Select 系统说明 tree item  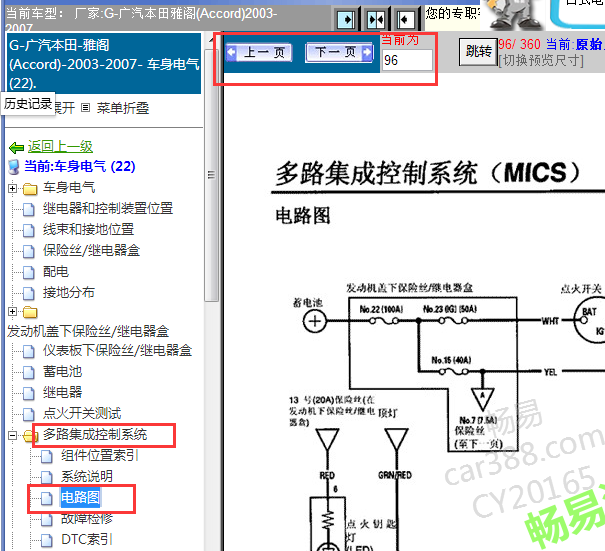[87, 477]
